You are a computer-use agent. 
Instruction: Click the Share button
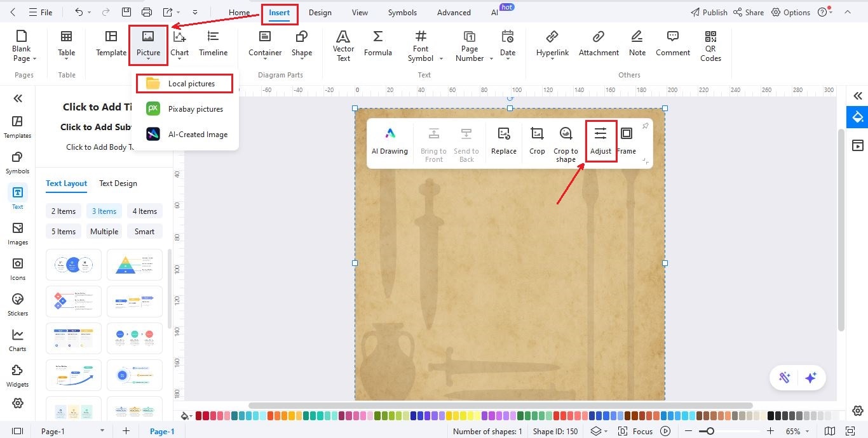pos(748,13)
